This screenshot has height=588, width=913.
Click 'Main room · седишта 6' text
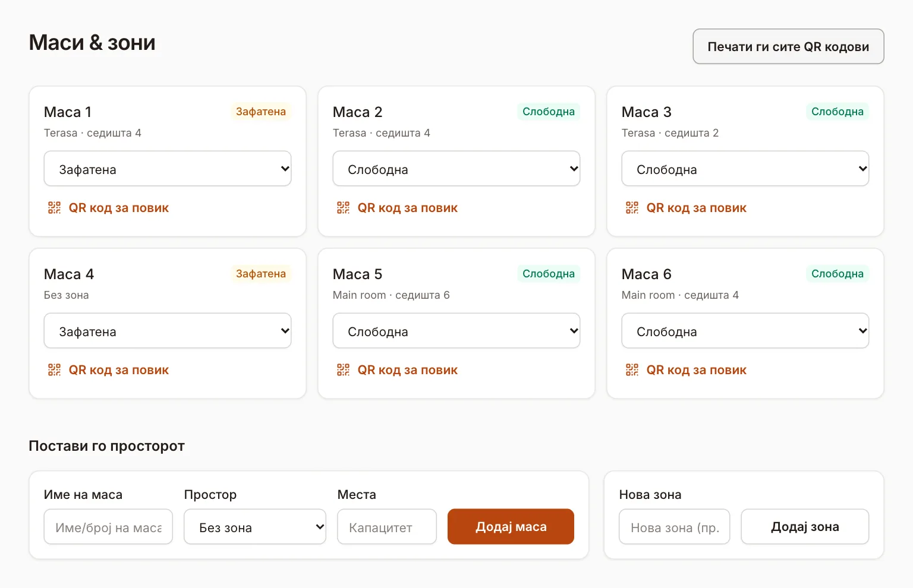click(391, 295)
